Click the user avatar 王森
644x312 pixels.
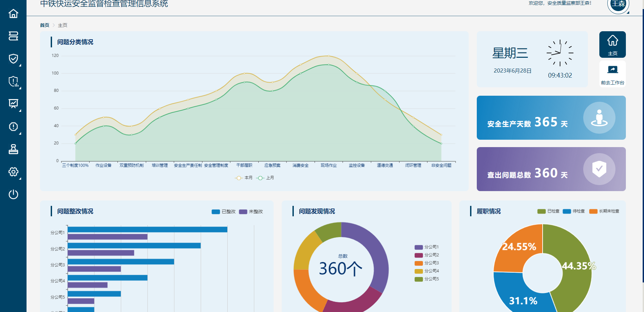[x=618, y=4]
